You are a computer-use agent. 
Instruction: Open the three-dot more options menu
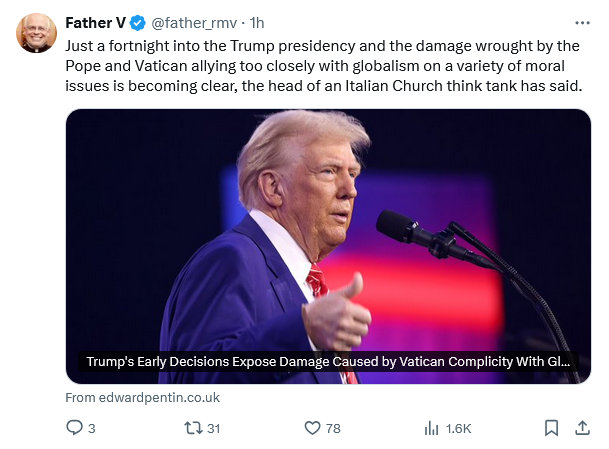pyautogui.click(x=582, y=22)
